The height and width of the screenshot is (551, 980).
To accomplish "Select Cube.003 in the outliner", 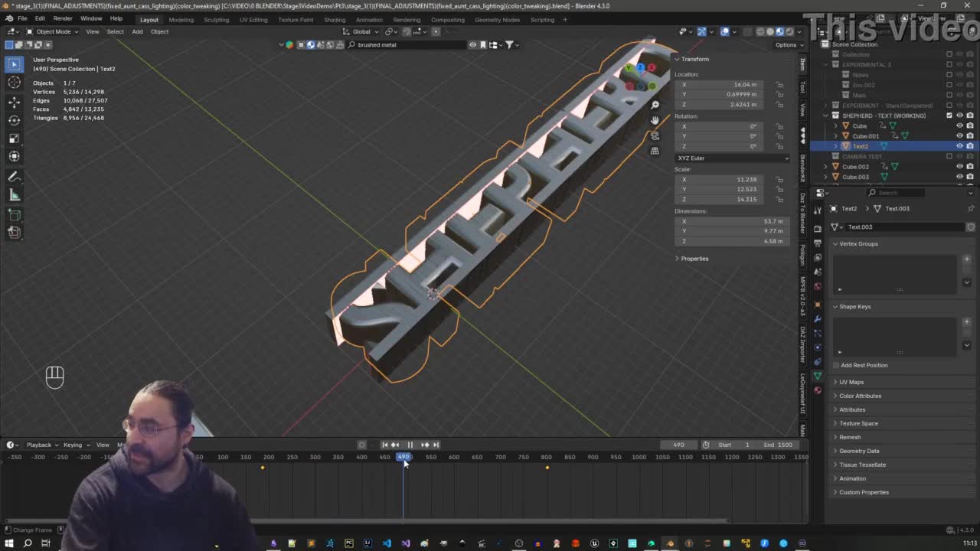I will point(856,177).
